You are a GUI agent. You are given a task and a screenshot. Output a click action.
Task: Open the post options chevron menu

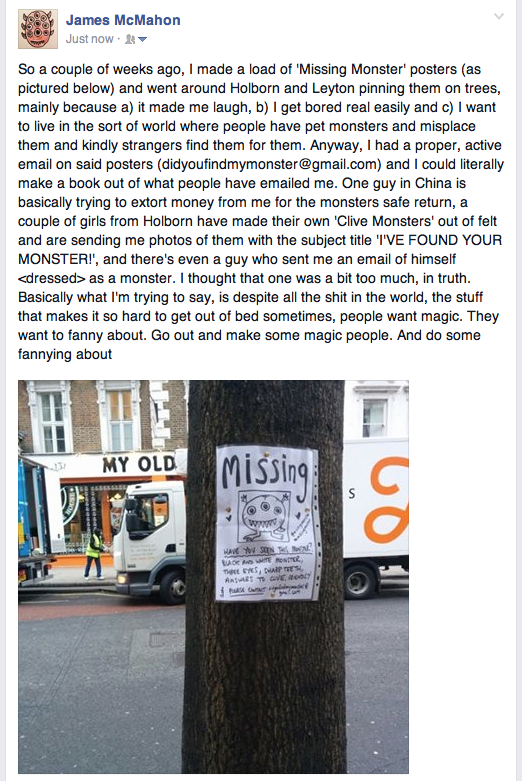coord(499,16)
